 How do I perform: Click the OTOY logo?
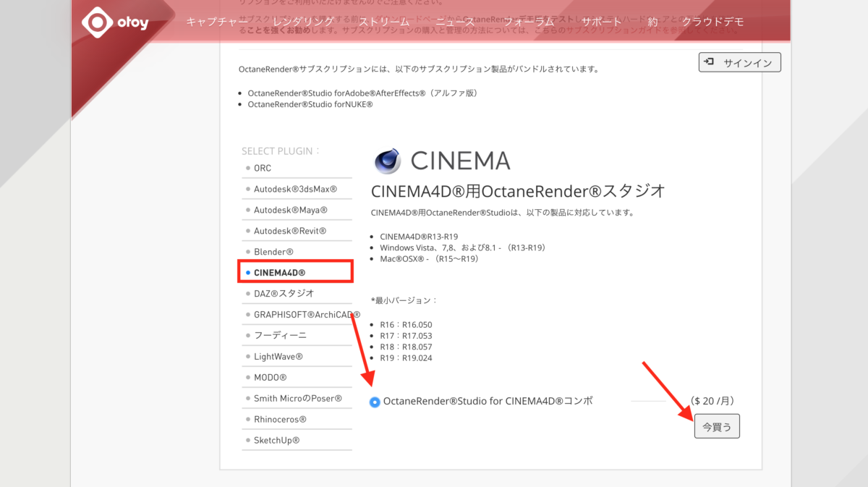pos(115,22)
